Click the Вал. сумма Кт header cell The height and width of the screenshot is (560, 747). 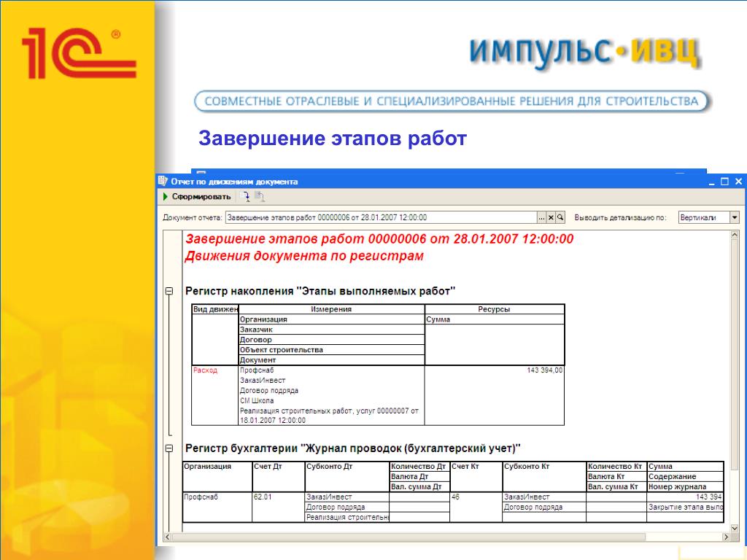point(616,486)
